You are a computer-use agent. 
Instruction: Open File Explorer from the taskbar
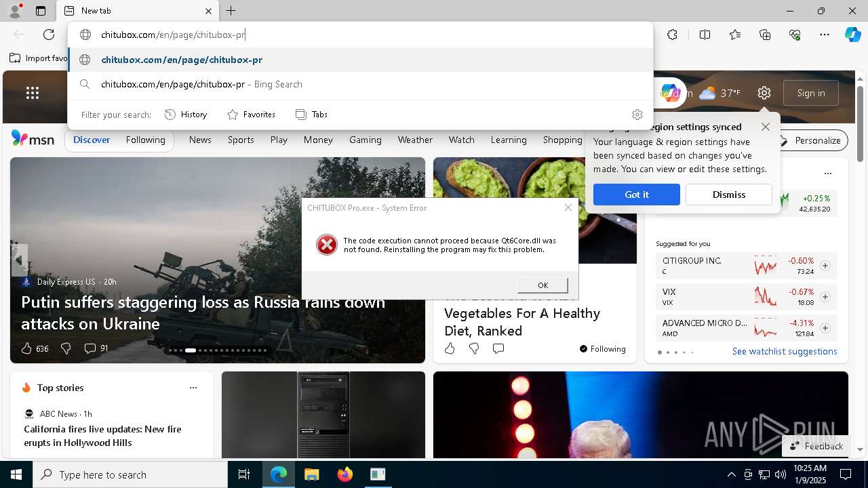[311, 474]
